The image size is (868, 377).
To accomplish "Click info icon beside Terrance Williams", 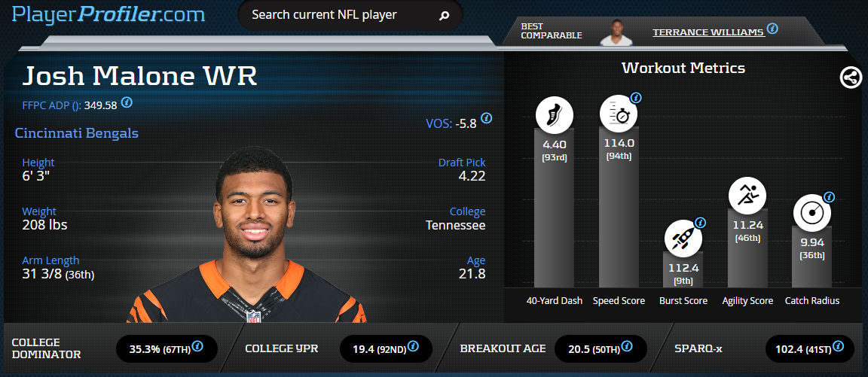I will [x=773, y=29].
